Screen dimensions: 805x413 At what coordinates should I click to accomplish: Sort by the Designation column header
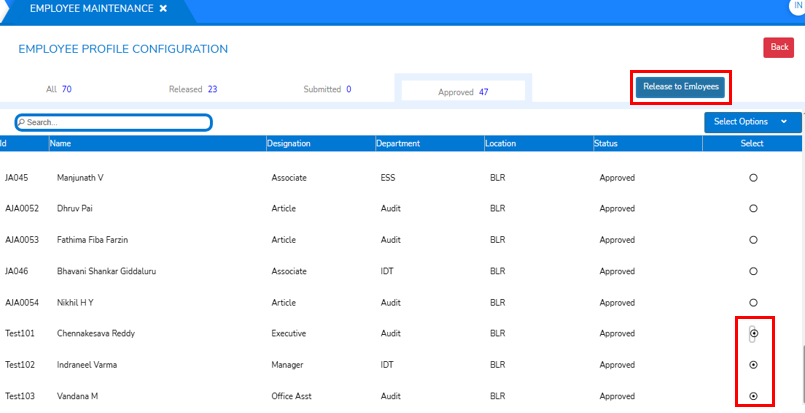pos(289,144)
